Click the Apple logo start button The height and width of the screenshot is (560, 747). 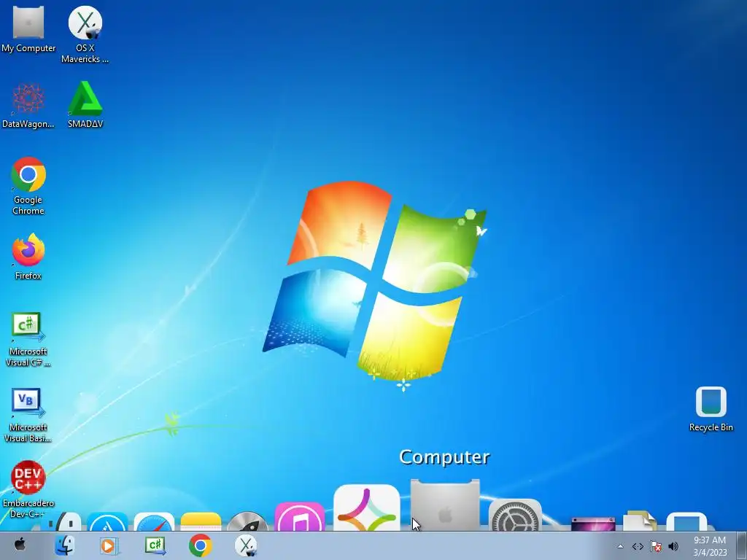coord(20,545)
